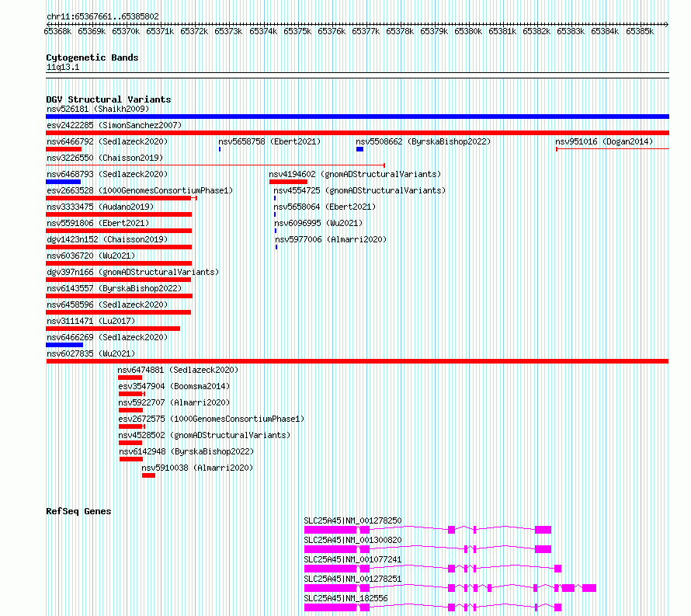691x616 pixels.
Task: Select nsv6036720 (Wu2021) label
Action: click(x=91, y=256)
